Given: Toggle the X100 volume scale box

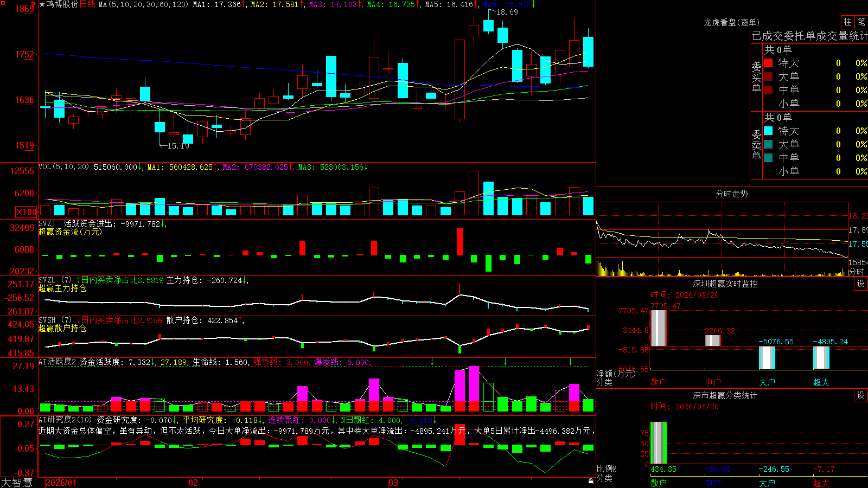Looking at the screenshot, I should pyautogui.click(x=26, y=212).
